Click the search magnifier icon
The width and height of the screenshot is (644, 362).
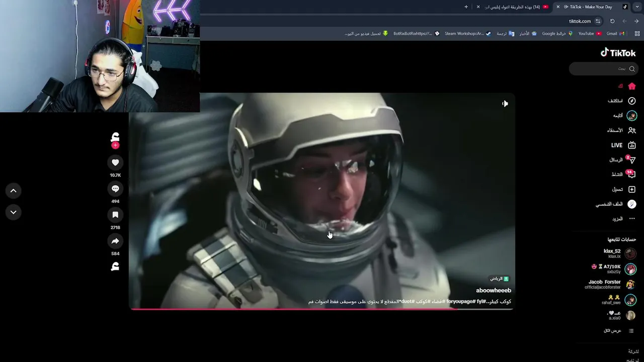632,68
